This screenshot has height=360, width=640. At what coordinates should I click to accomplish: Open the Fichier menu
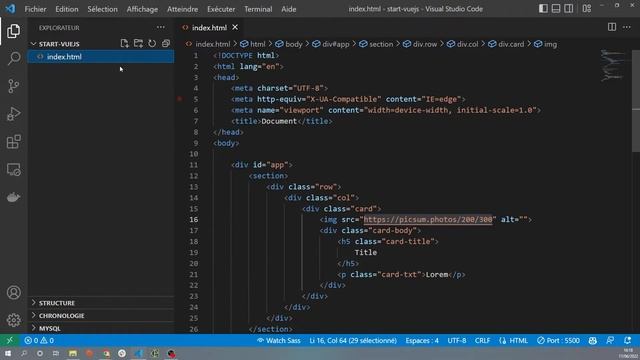tap(36, 9)
